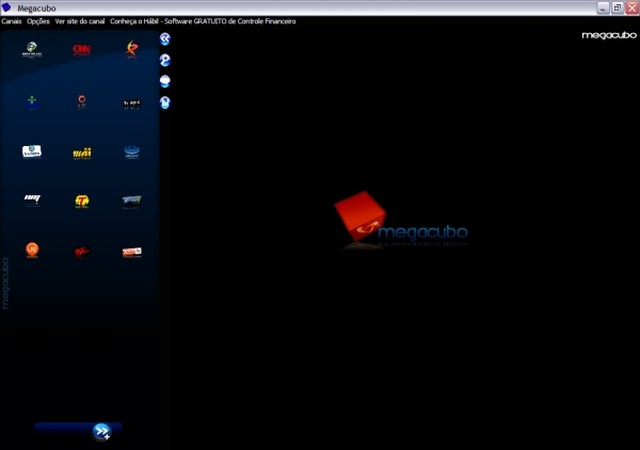Choose the yellow-red T channel logo
The image size is (640, 450).
tap(82, 201)
